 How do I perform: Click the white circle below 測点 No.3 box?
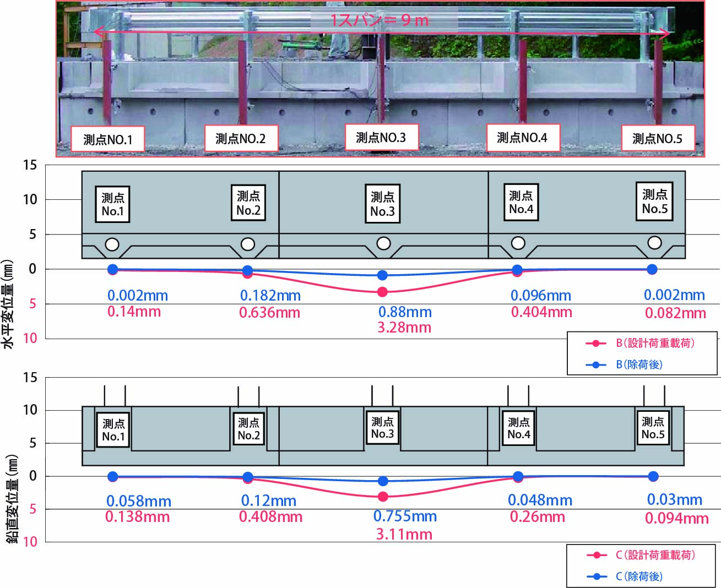coord(383,243)
